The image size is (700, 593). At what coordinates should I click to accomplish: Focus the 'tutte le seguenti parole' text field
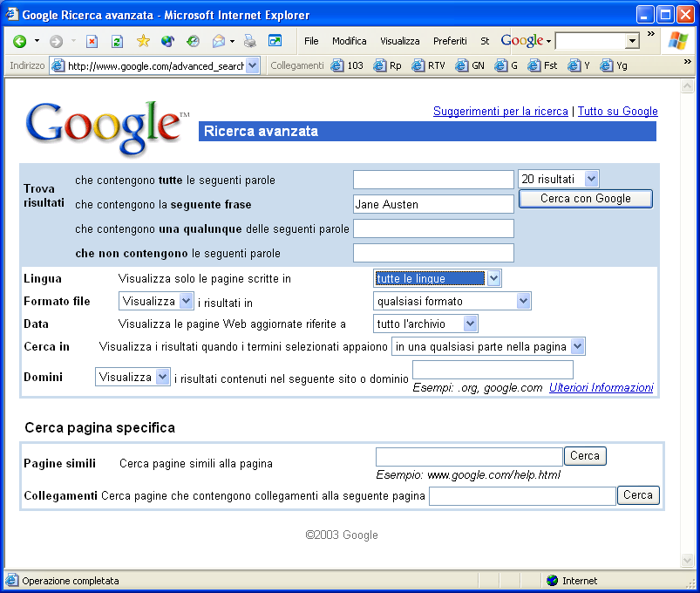(433, 180)
